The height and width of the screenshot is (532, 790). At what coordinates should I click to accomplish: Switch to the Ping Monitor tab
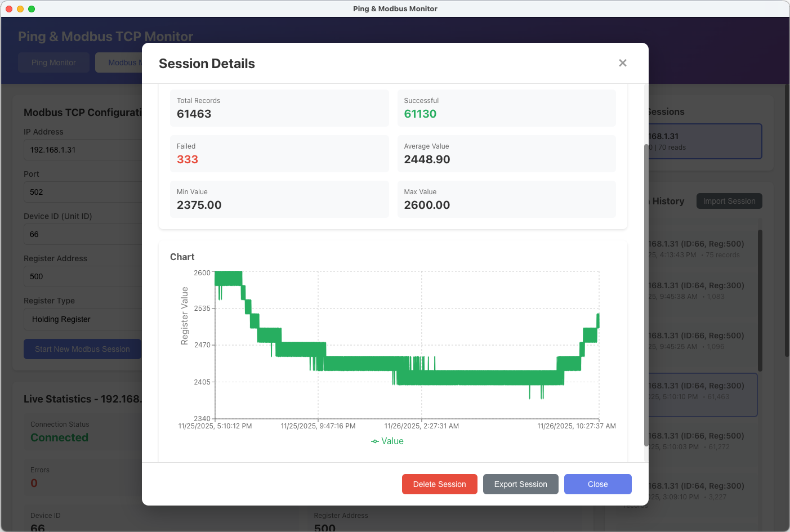point(53,62)
